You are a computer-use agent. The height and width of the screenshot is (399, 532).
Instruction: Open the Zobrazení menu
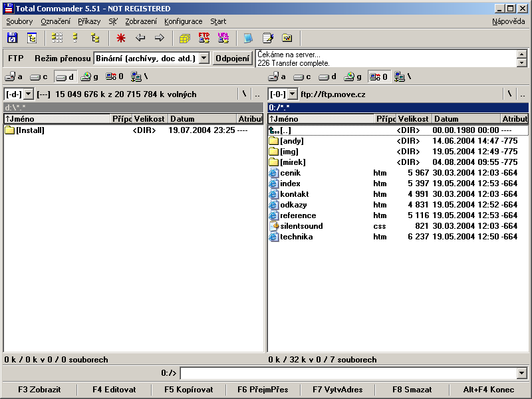point(141,21)
